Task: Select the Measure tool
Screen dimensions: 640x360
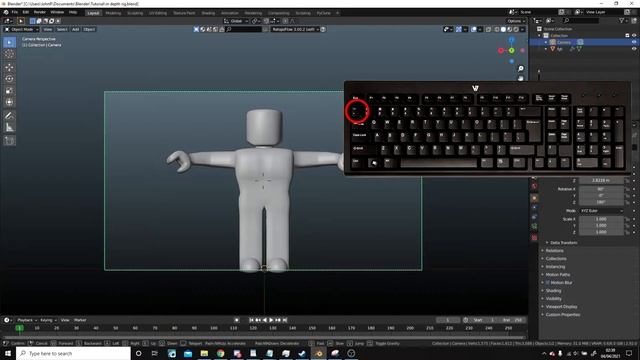Action: 9,128
